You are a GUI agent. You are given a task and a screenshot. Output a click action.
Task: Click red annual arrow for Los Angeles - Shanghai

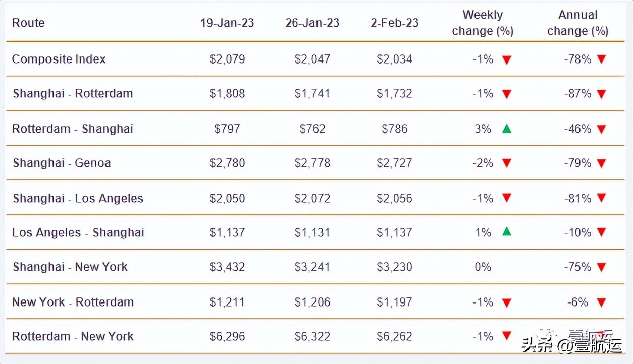(601, 233)
